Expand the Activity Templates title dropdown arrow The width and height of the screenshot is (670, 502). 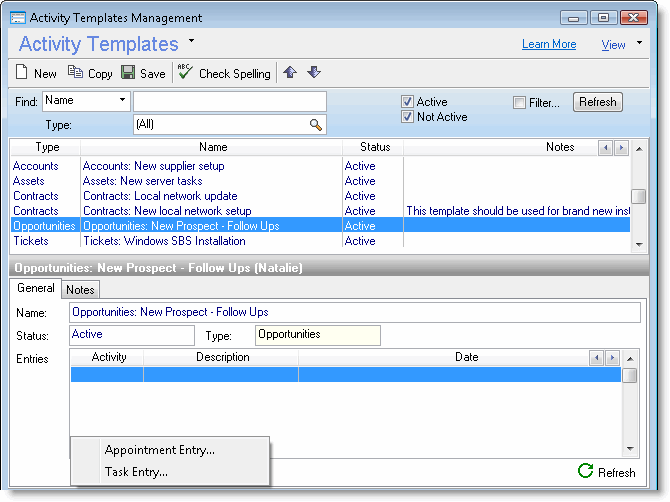[x=191, y=41]
